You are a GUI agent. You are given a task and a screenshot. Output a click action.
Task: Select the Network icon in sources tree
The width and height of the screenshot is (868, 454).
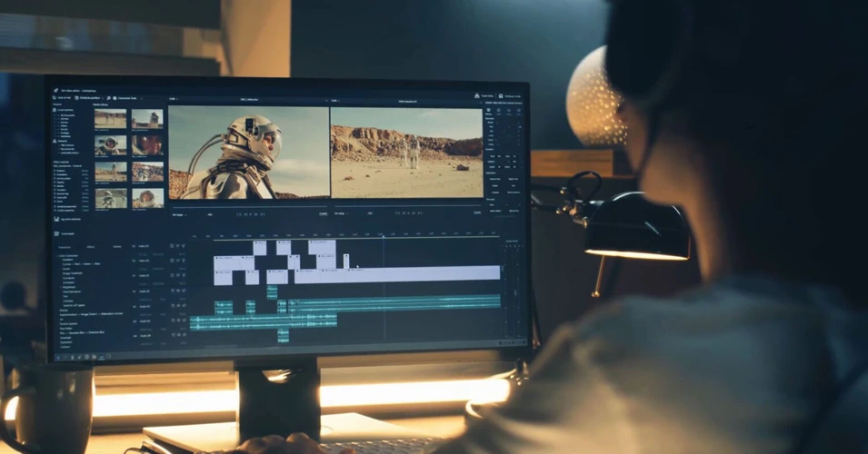[x=55, y=141]
